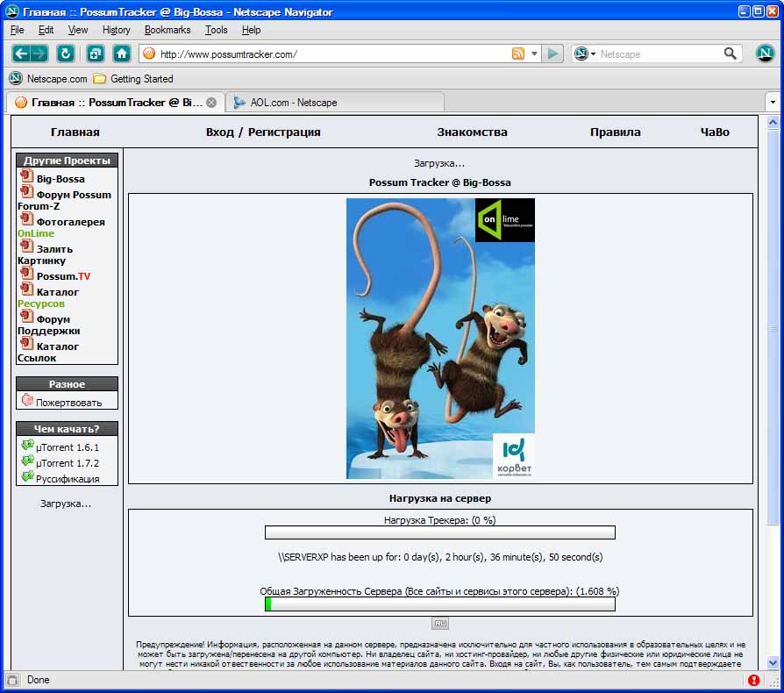Open Форум Possum Forum-Z link
The height and width of the screenshot is (693, 784).
click(x=65, y=200)
